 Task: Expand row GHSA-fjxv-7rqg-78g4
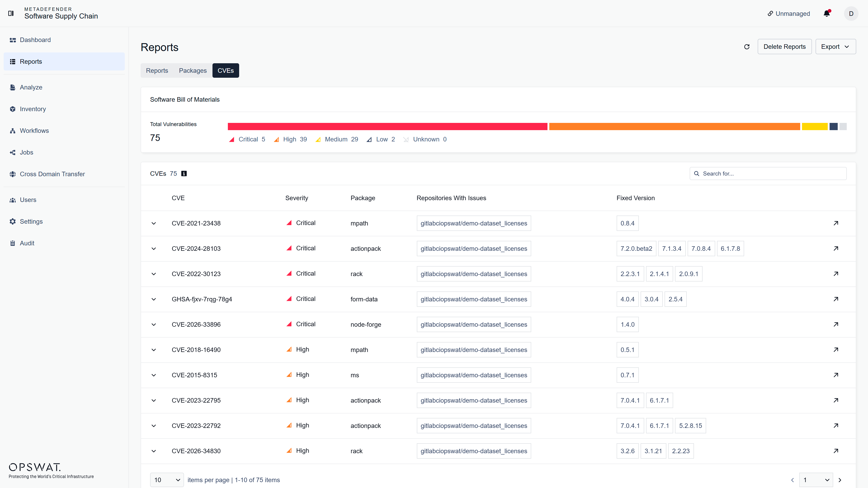tap(154, 299)
